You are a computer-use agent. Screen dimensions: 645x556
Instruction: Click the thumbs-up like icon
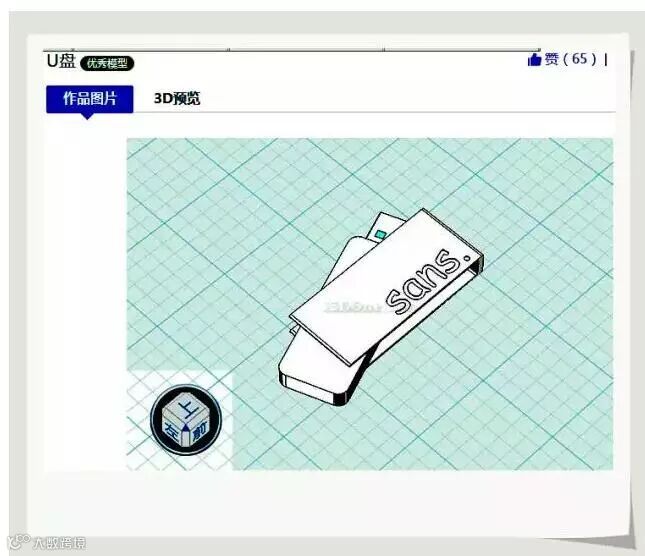coord(534,60)
